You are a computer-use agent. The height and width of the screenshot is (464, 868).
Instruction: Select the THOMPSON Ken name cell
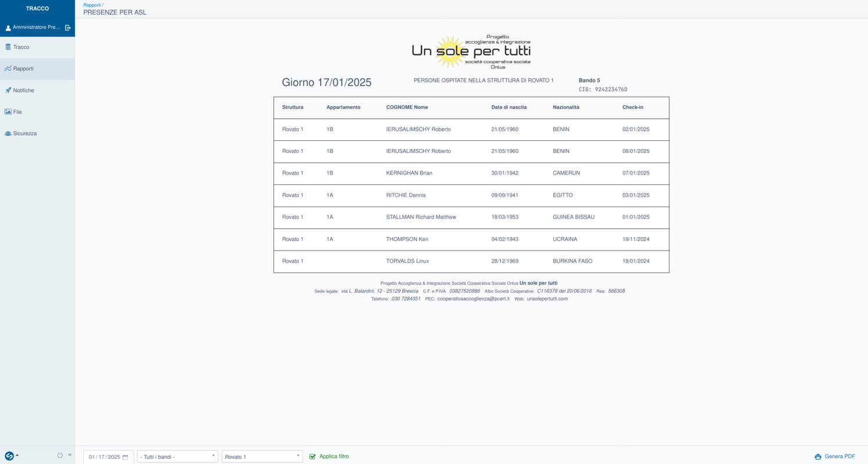(407, 239)
